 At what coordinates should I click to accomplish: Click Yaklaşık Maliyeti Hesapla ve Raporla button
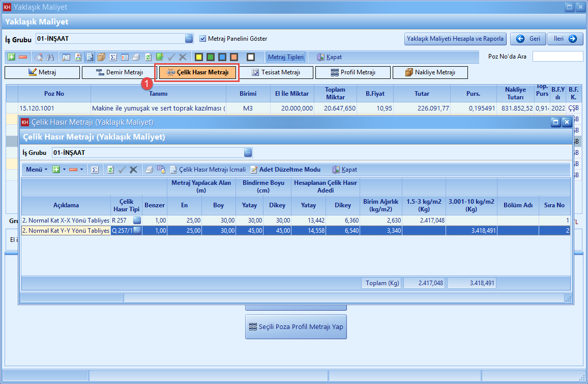tap(455, 39)
